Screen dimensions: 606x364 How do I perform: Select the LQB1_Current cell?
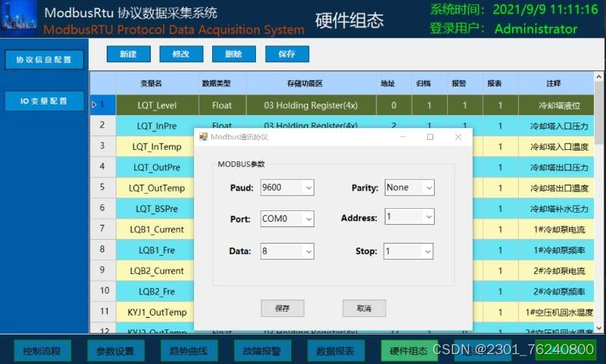pos(155,229)
